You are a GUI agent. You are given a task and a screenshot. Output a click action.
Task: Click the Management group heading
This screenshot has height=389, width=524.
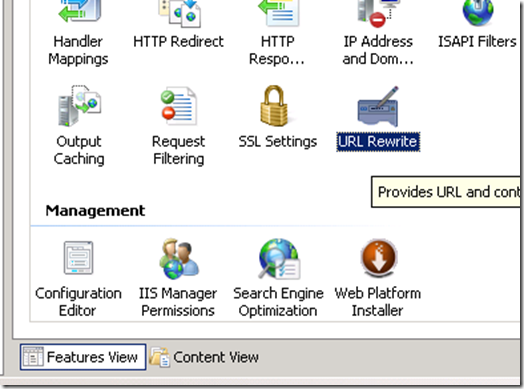pos(95,211)
